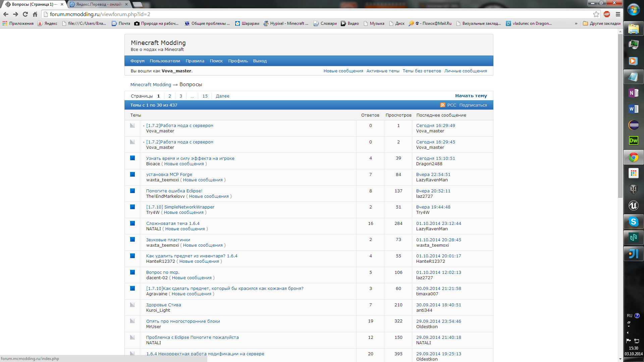Viewport: 644px width, 362px height.
Task: Open the Профиль forum menu item
Action: click(x=238, y=61)
